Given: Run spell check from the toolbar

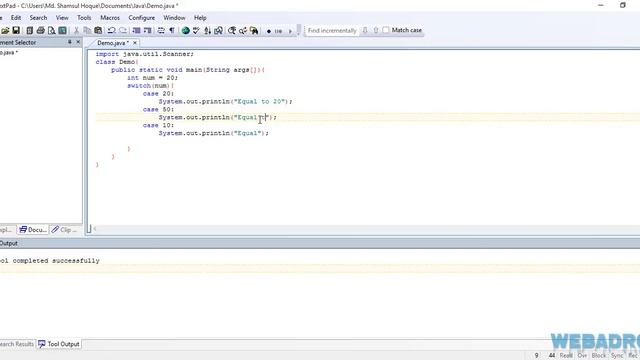Looking at the screenshot, I should tap(196, 31).
